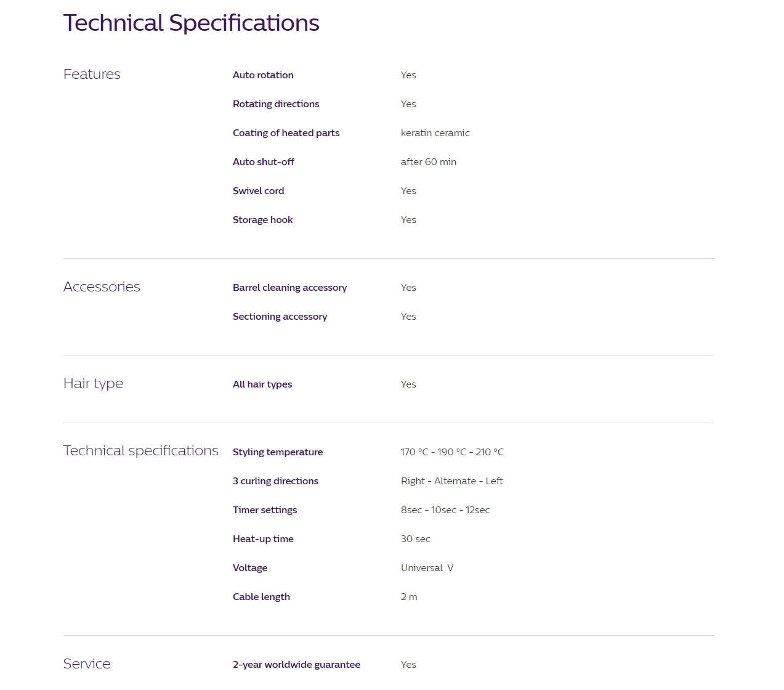Select the after 60 min value
Screen dimensions: 784x690
(x=429, y=162)
